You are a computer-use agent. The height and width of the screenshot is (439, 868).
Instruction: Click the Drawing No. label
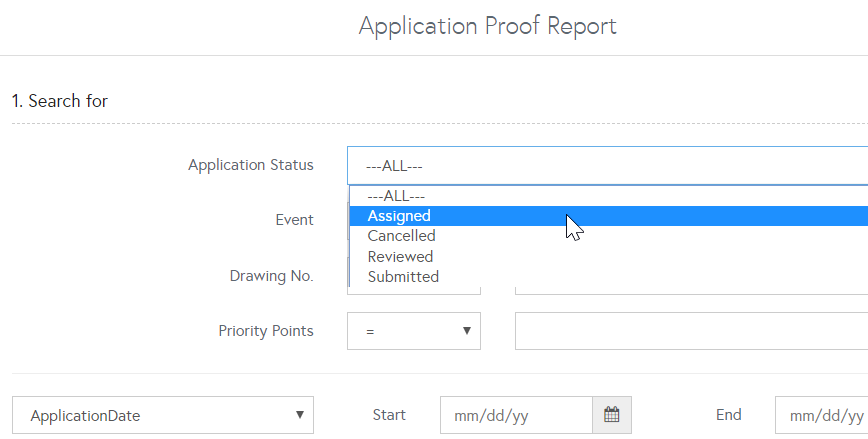click(x=271, y=276)
